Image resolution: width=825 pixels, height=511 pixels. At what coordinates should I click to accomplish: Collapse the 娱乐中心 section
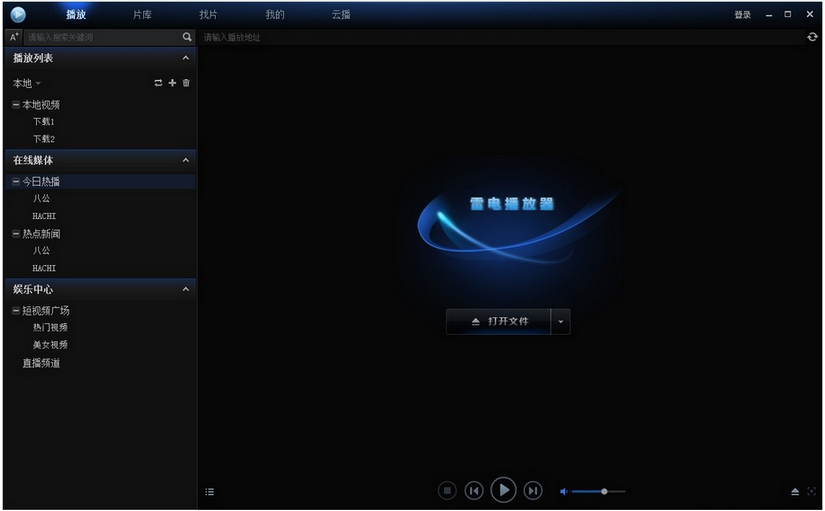tap(186, 289)
